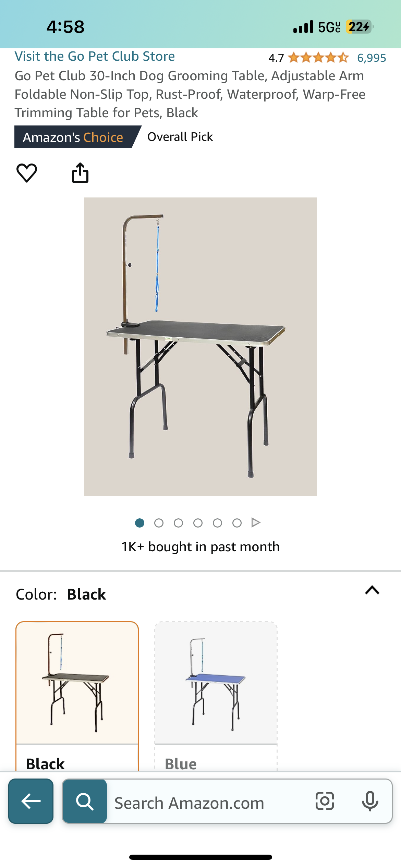
Task: Tap the main grooming table product image
Action: [200, 346]
